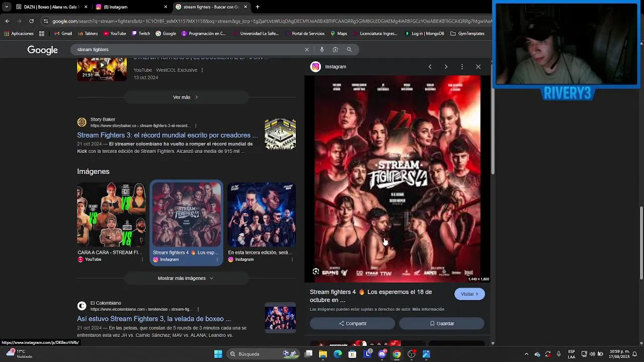Image resolution: width=644 pixels, height=362 pixels.
Task: Close the image preview panel
Action: [x=478, y=66]
